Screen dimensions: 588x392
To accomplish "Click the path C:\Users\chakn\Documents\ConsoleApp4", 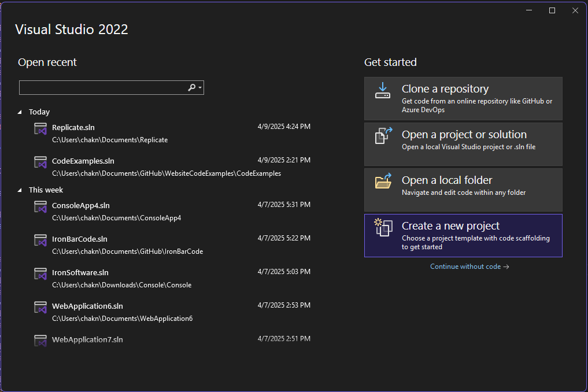I will (117, 218).
